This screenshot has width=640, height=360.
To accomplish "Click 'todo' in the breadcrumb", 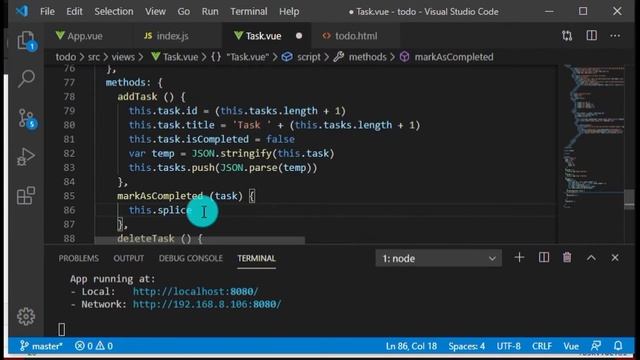I will pyautogui.click(x=66, y=57).
